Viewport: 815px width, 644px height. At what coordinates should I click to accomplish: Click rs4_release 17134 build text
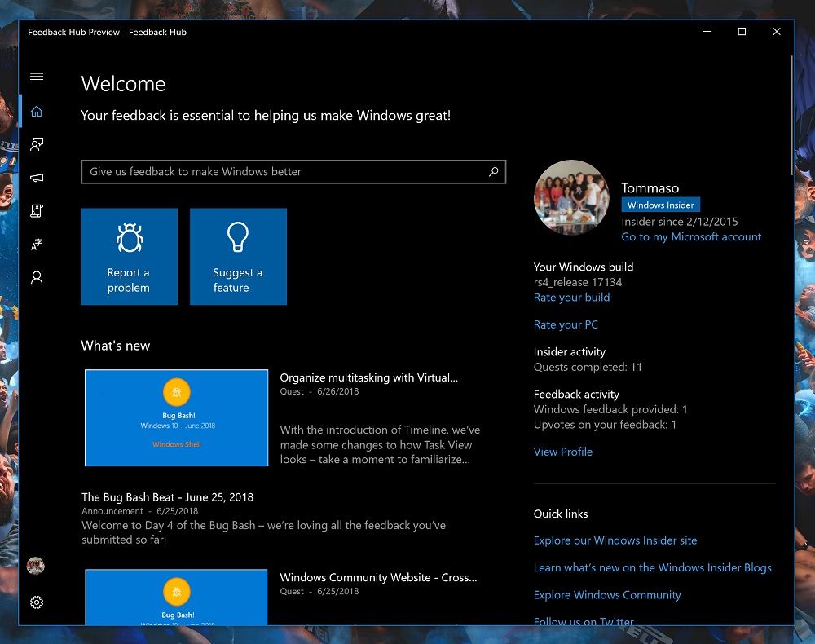pos(578,282)
